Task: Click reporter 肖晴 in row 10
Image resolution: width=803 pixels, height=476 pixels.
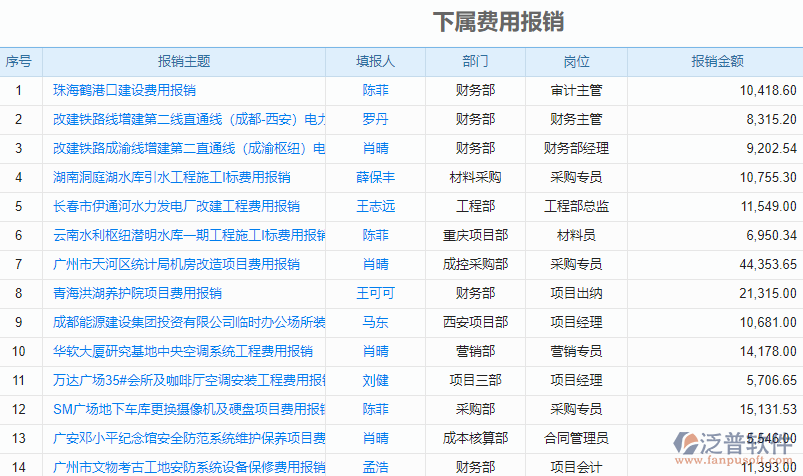Action: [375, 351]
